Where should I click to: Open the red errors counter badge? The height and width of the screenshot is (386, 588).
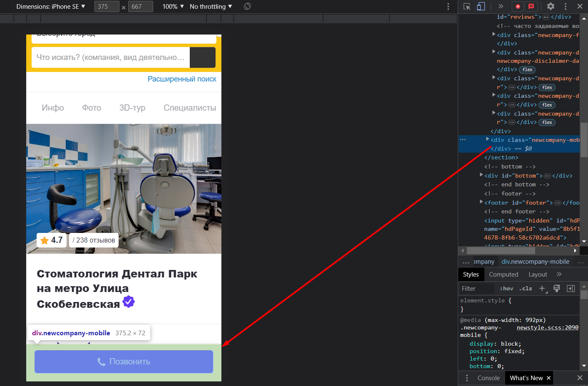(518, 6)
